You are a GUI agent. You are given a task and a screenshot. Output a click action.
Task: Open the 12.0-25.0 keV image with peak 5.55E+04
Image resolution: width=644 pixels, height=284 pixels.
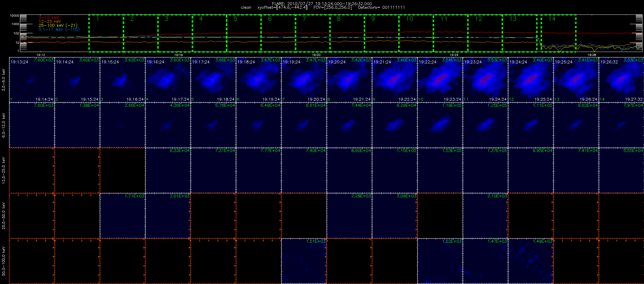[x=621, y=170]
